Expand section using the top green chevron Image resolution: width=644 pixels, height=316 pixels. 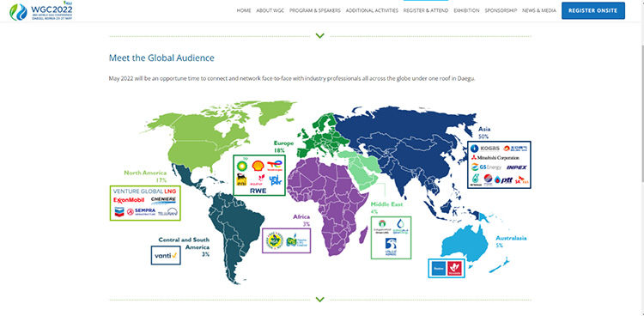coord(320,36)
